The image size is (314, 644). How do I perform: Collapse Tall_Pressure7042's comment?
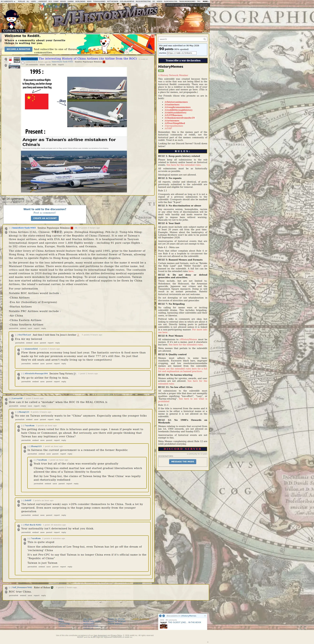coord(10,588)
